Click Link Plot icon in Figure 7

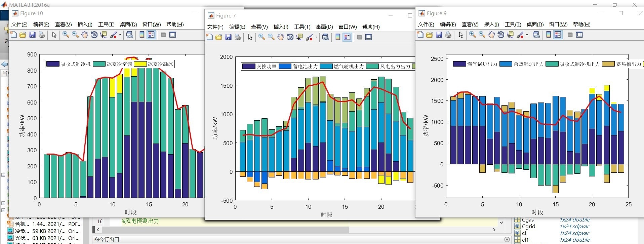point(326,37)
